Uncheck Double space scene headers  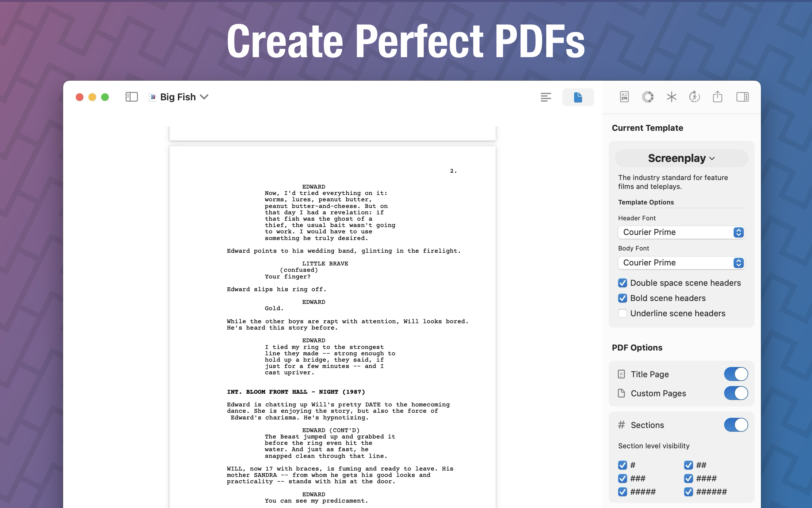(622, 283)
